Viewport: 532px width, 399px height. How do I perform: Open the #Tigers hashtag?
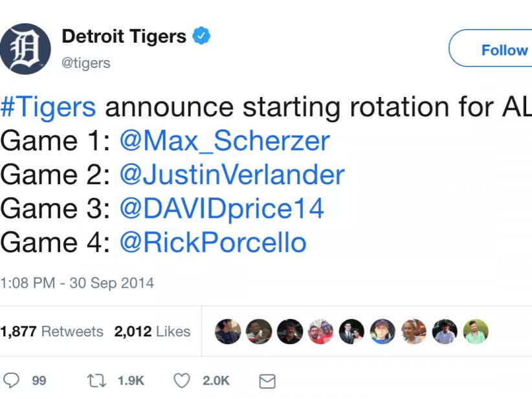pos(48,107)
